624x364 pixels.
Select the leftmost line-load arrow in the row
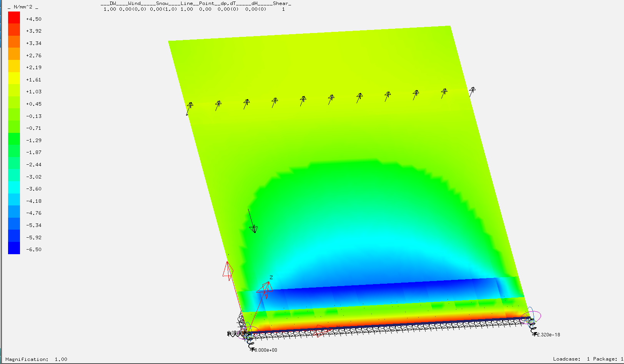[189, 108]
